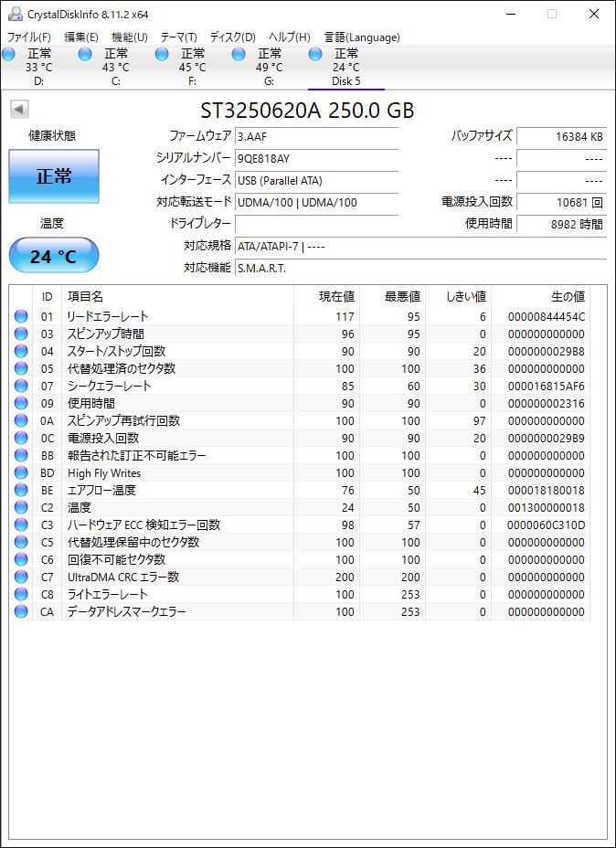The width and height of the screenshot is (616, 848).
Task: Open the 機能(U) menu
Action: coord(129,37)
